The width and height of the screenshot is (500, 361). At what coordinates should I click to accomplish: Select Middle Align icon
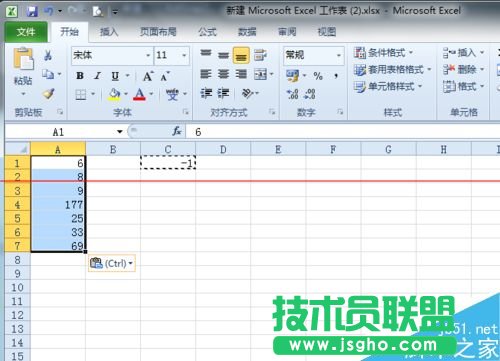[x=223, y=55]
